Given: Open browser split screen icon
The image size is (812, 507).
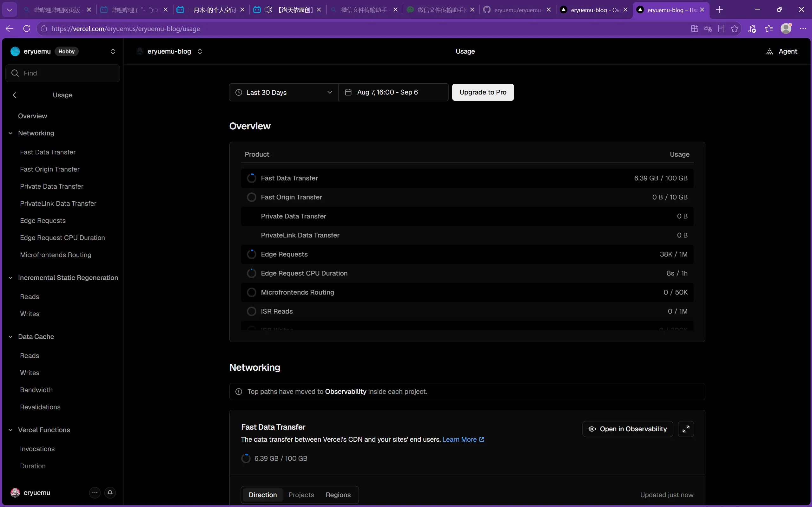Looking at the screenshot, I should click(x=694, y=29).
